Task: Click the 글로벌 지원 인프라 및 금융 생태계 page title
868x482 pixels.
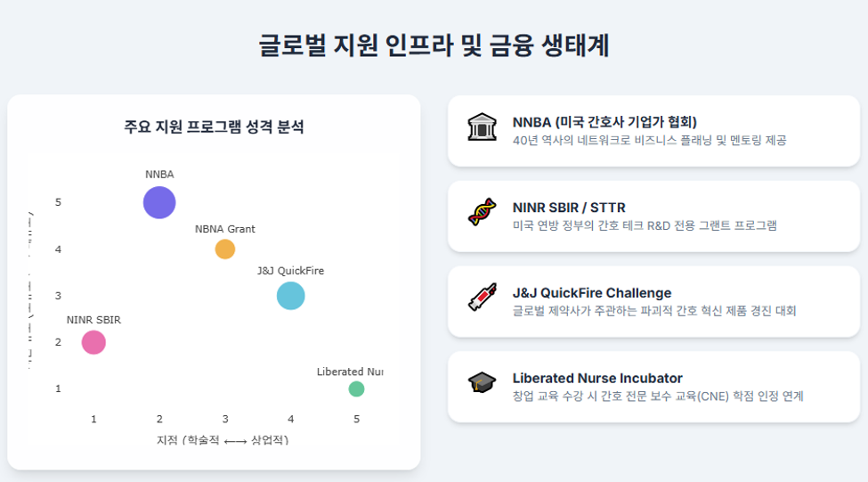Action: click(x=434, y=45)
